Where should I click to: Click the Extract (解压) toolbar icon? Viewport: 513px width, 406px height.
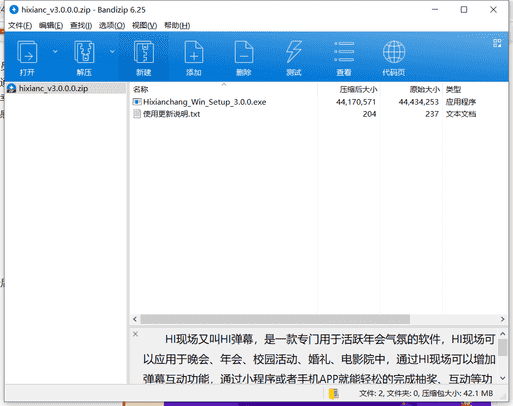(84, 52)
